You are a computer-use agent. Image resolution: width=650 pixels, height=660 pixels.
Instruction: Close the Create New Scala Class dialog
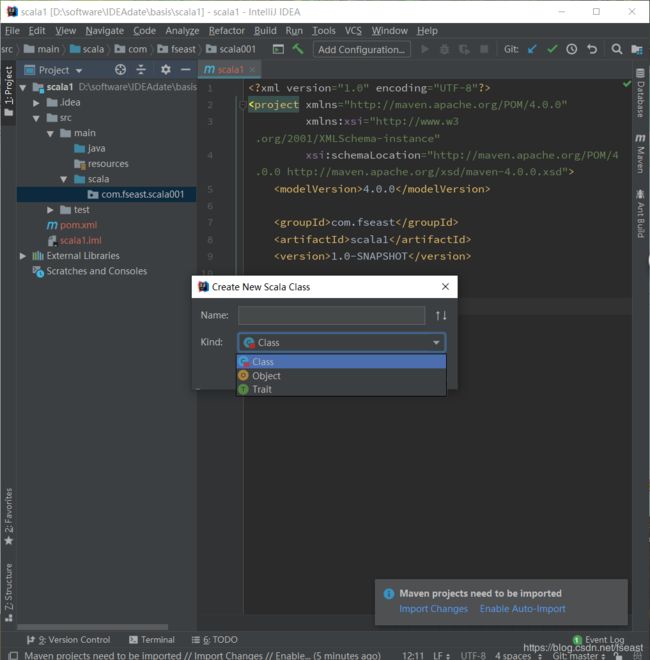[x=445, y=287]
